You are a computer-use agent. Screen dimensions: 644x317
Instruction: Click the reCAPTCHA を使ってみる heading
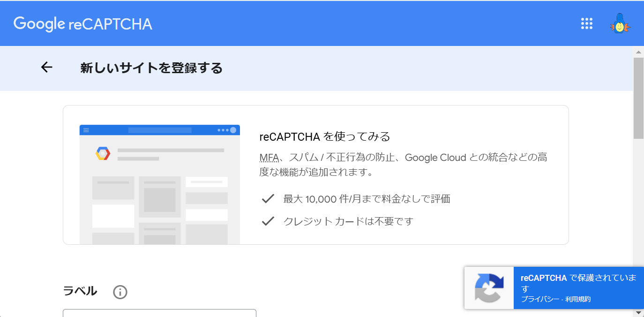[325, 137]
